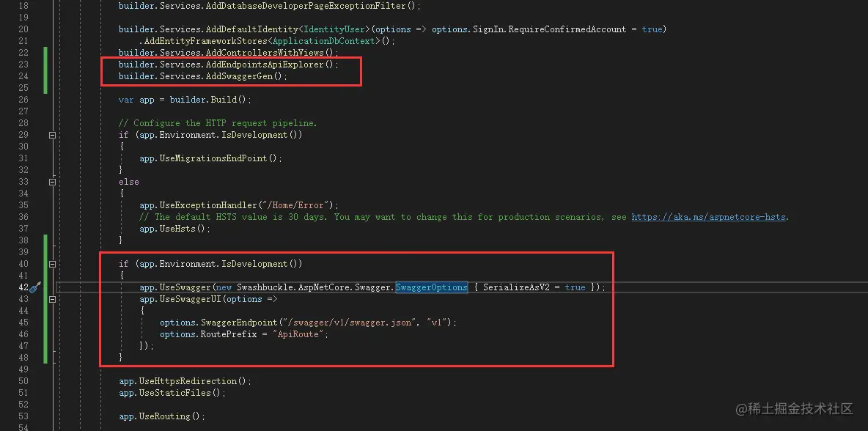Click the 'new' keyword on line 42
868x431 pixels.
click(224, 287)
